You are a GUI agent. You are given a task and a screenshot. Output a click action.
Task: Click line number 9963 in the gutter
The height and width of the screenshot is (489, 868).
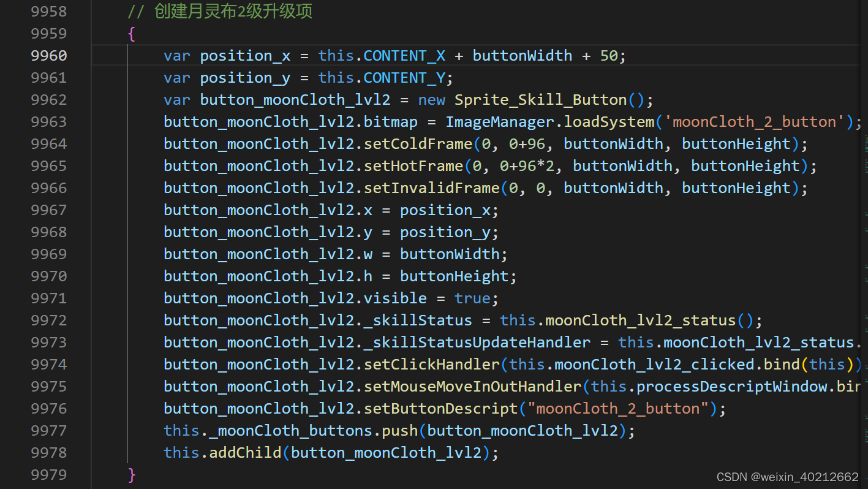coord(49,122)
